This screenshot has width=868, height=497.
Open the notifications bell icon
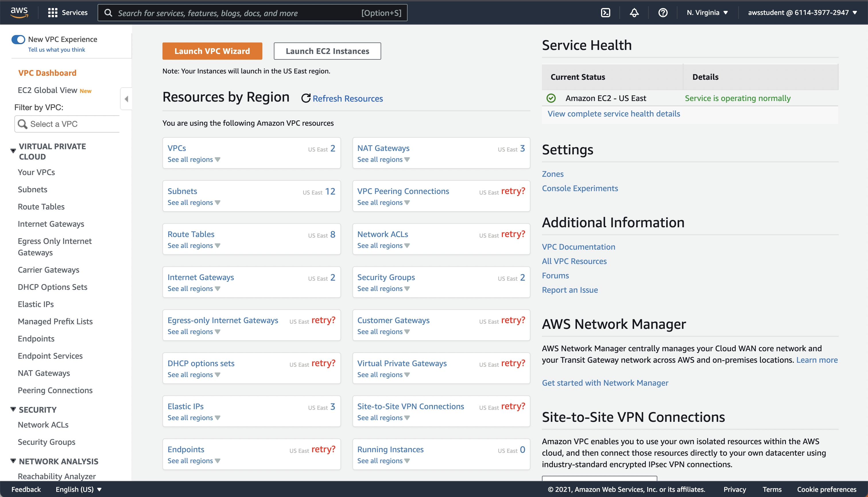pos(634,13)
